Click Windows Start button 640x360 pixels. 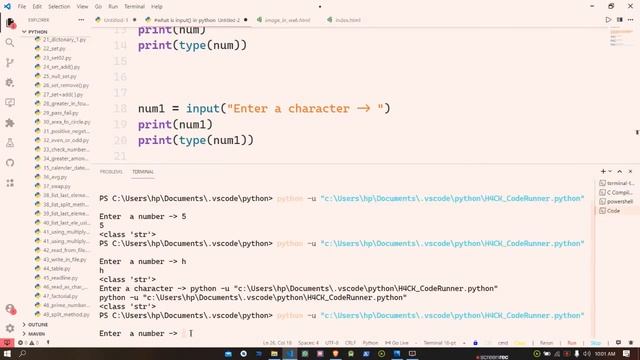coord(7,353)
